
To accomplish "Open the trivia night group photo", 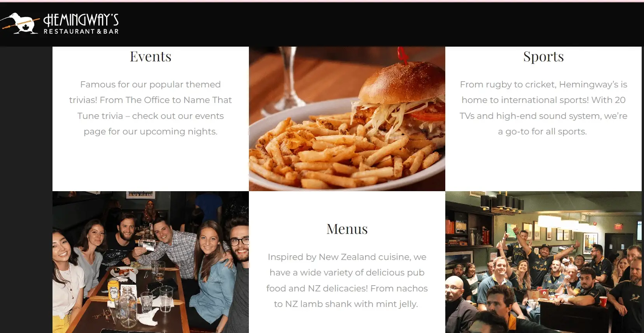I will click(150, 262).
